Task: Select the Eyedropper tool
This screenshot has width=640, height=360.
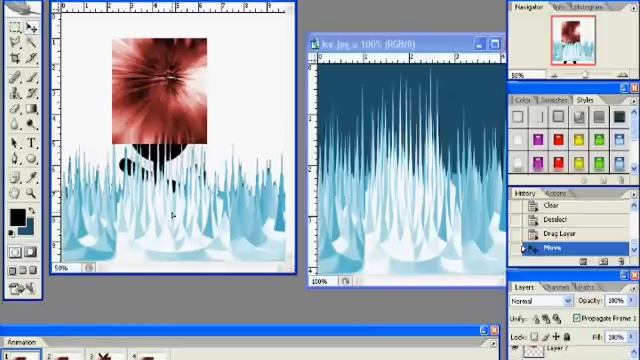Action: click(31, 177)
